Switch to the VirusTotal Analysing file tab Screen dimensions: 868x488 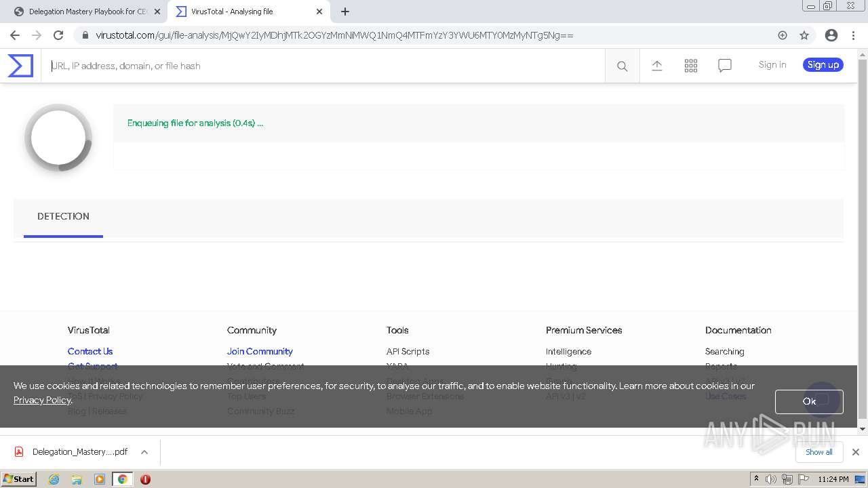click(x=248, y=12)
